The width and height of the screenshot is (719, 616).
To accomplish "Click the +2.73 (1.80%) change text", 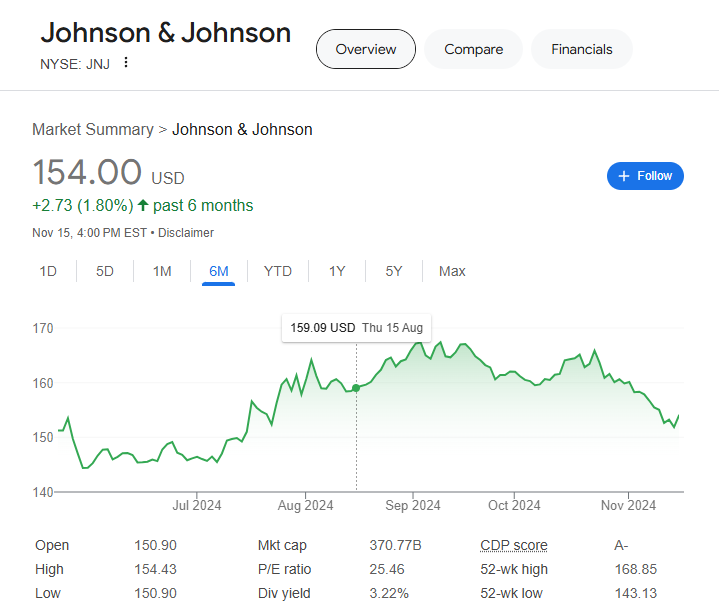I will click(83, 205).
